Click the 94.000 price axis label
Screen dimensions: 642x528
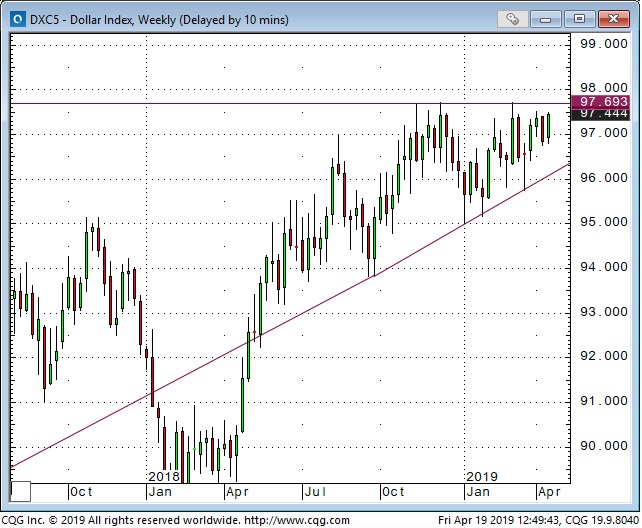pyautogui.click(x=604, y=267)
